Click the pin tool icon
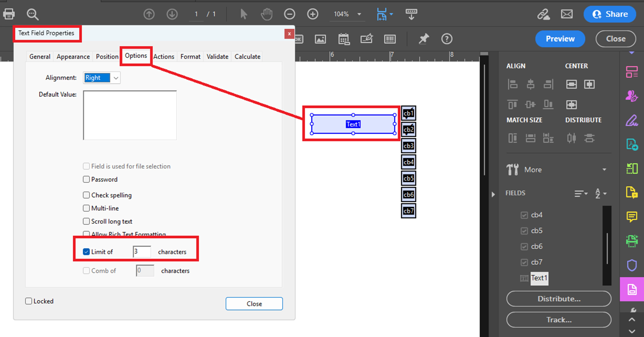644x337 pixels. pos(424,39)
